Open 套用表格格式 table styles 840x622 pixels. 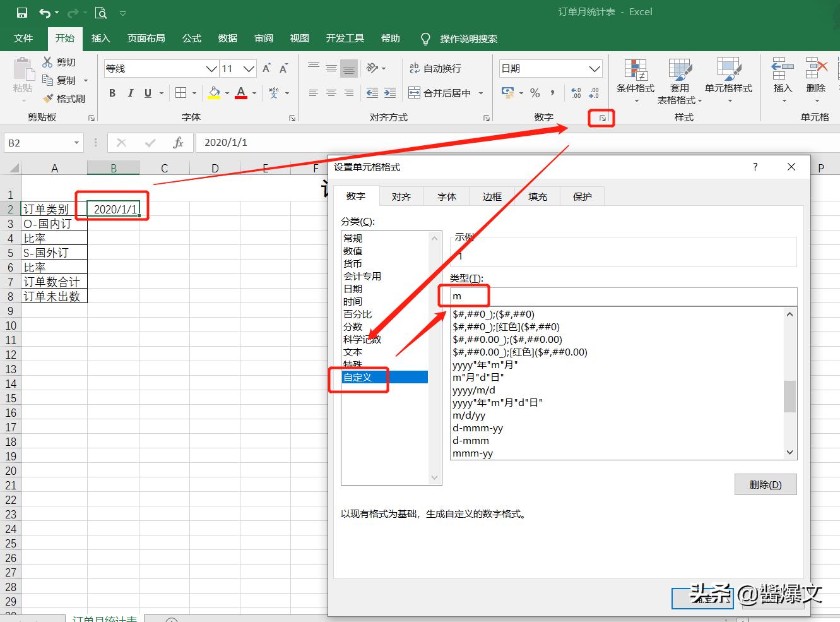pyautogui.click(x=680, y=81)
